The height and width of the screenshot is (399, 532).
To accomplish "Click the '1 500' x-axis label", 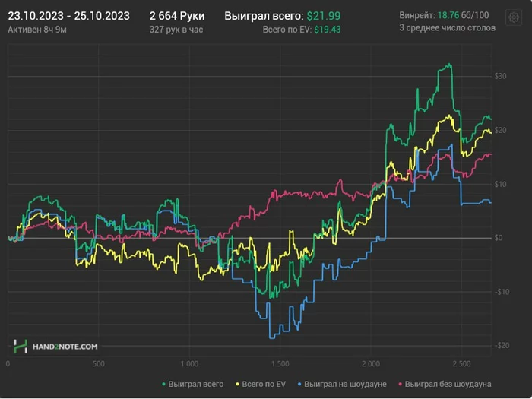I will (x=280, y=364).
